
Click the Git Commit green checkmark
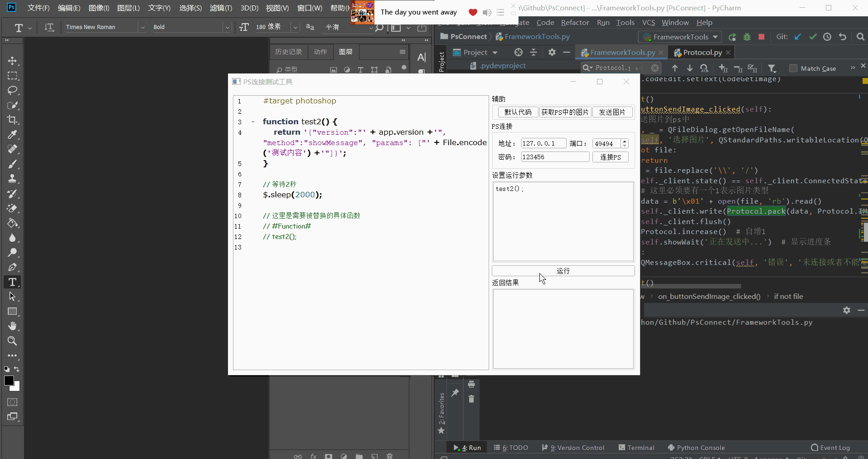[813, 37]
